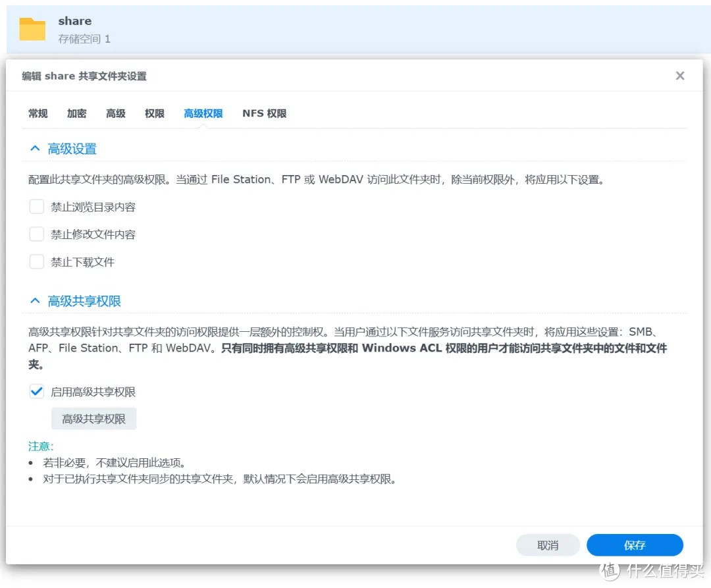Enable 禁止浏览目录内容 checkbox

(37, 206)
